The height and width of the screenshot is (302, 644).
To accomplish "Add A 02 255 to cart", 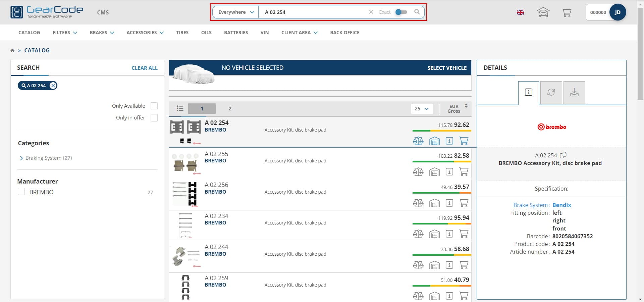I will pyautogui.click(x=464, y=172).
